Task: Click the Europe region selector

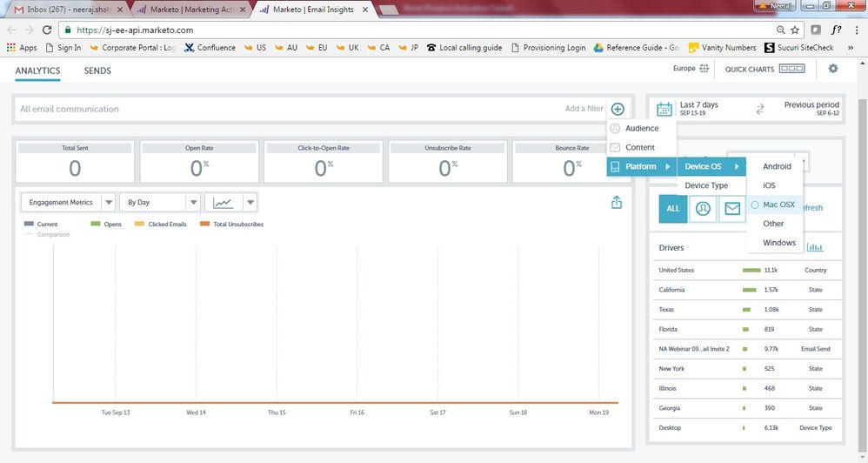Action: [691, 69]
